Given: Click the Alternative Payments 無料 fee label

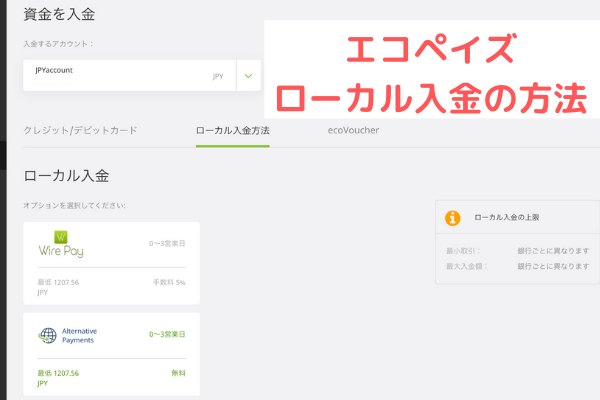Looking at the screenshot, I should tap(178, 373).
